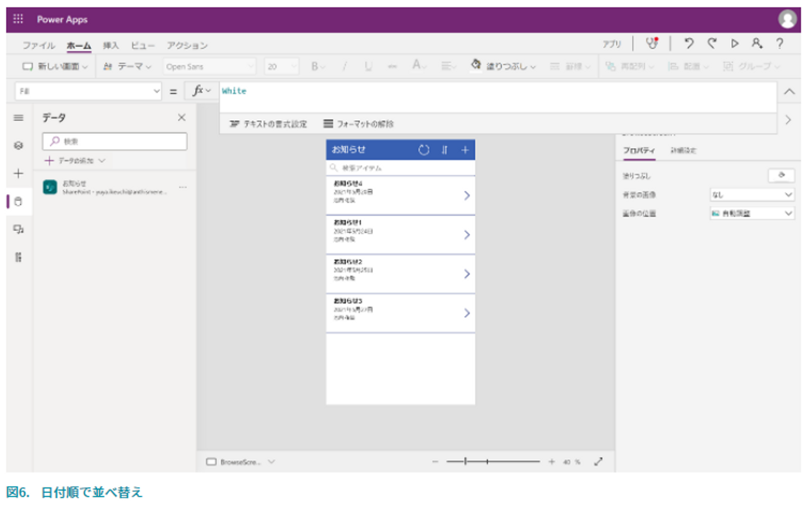Click the app launcher waffle icon
Screen dimensions: 812x508
pos(18,19)
